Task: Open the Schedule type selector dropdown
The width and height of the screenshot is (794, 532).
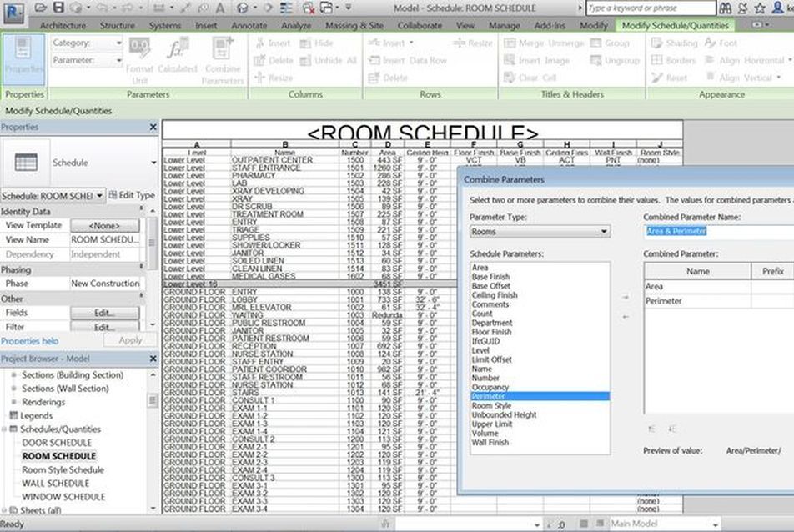Action: [153, 163]
